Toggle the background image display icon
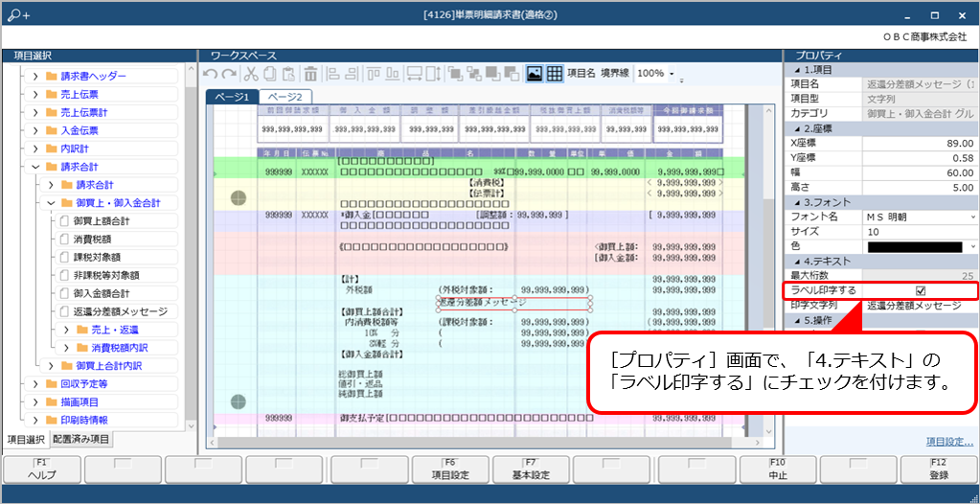Image resolution: width=980 pixels, height=504 pixels. pos(535,74)
